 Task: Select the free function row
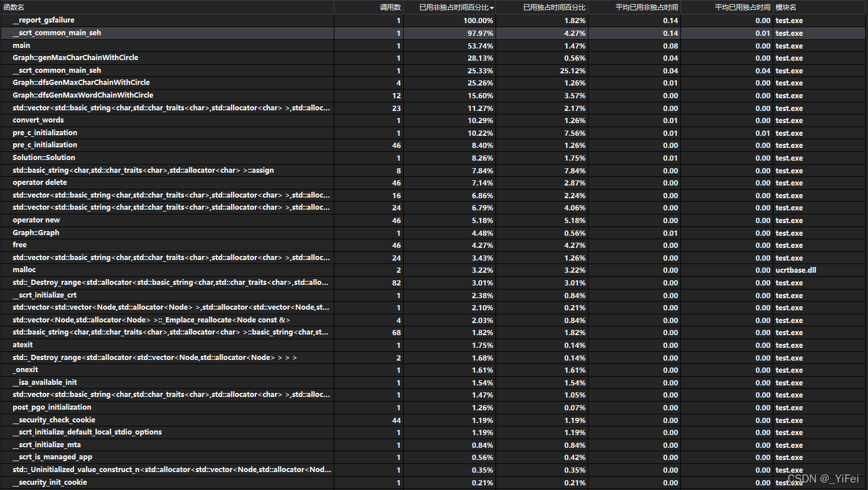coord(434,245)
